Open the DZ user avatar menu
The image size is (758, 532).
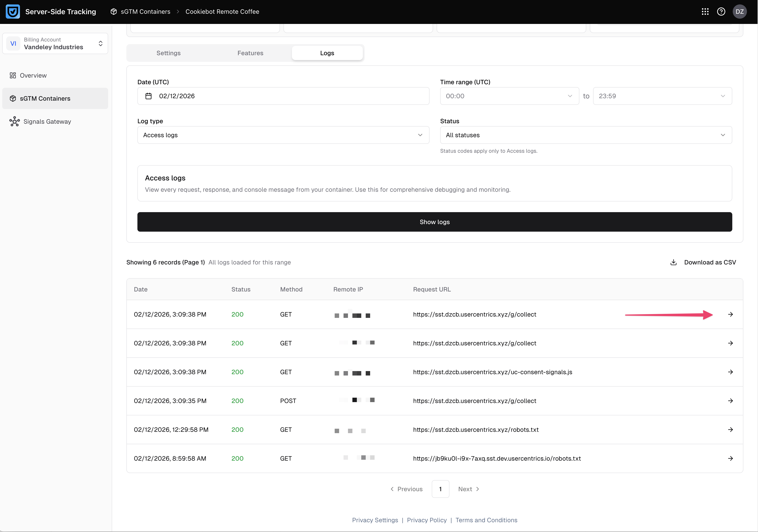740,12
